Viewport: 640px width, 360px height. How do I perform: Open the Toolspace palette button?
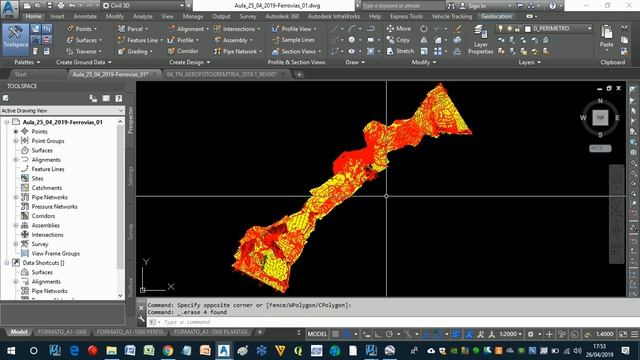(16, 40)
